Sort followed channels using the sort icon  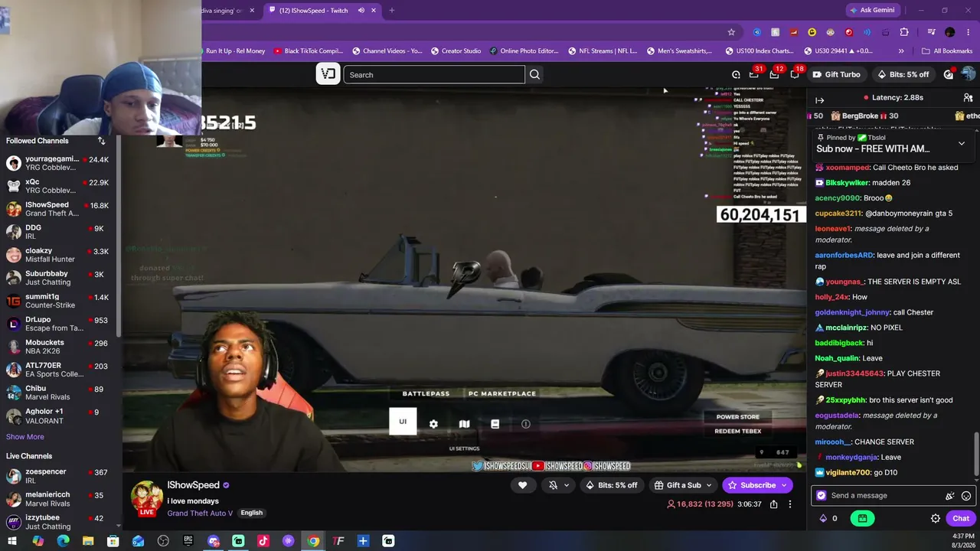pos(101,141)
